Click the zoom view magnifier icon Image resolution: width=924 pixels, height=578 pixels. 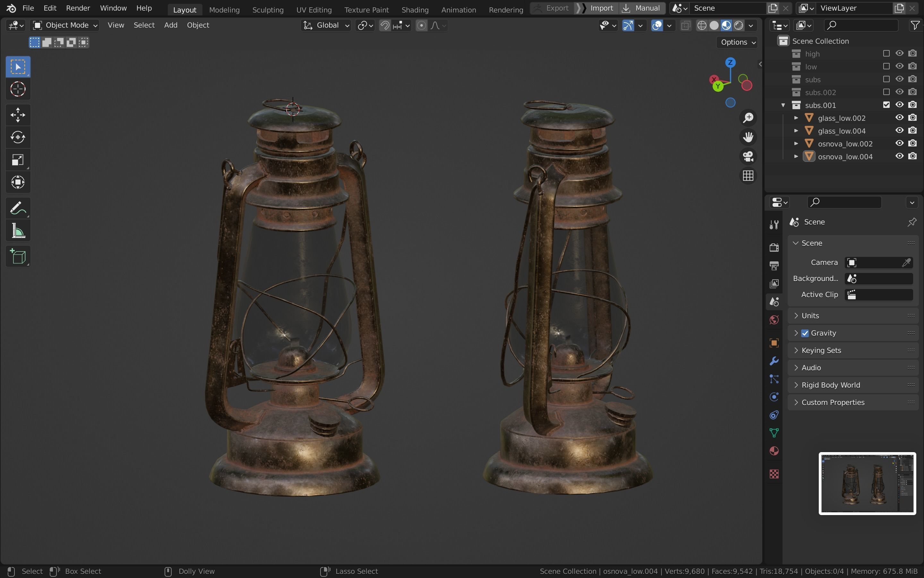[748, 118]
